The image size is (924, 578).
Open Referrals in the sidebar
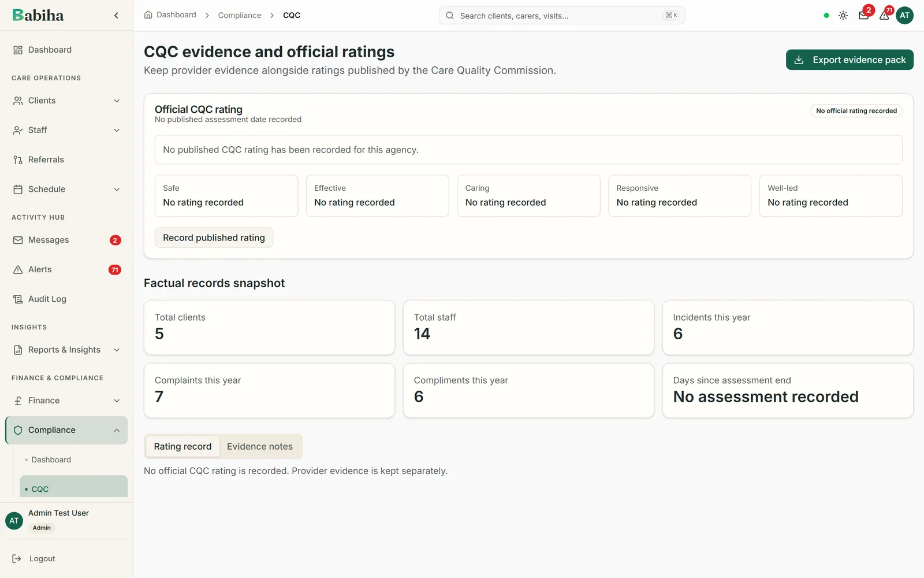point(66,160)
